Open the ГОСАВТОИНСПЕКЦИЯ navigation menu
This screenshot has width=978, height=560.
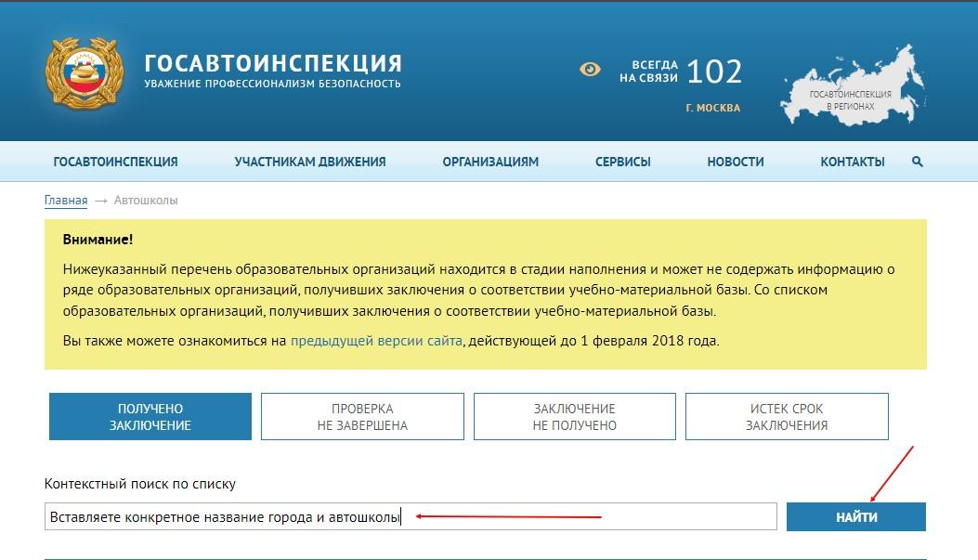115,162
